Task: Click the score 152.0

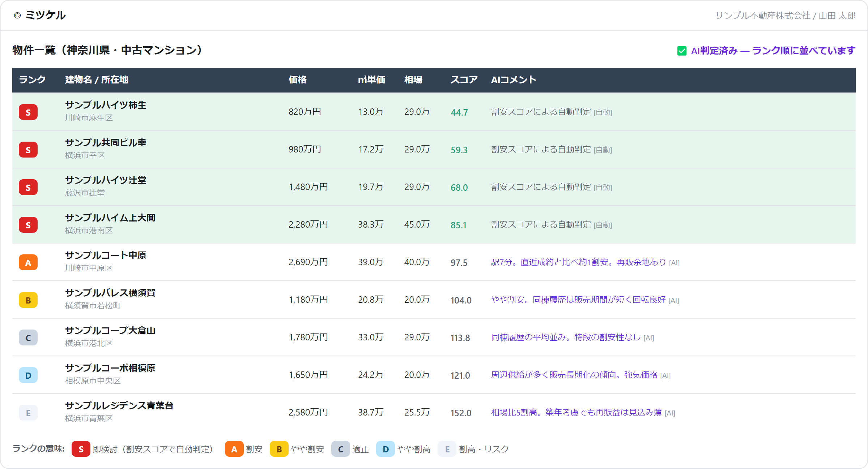Action: coord(461,413)
